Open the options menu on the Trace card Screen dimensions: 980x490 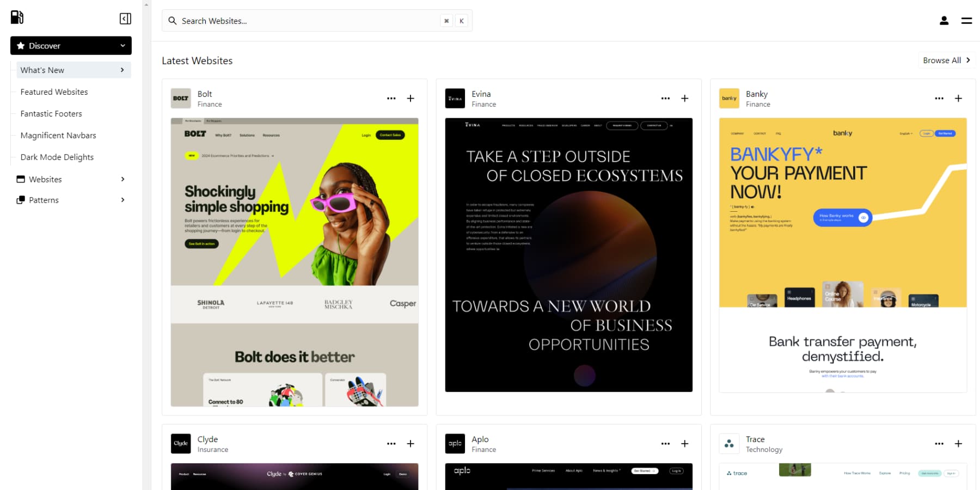coord(939,444)
